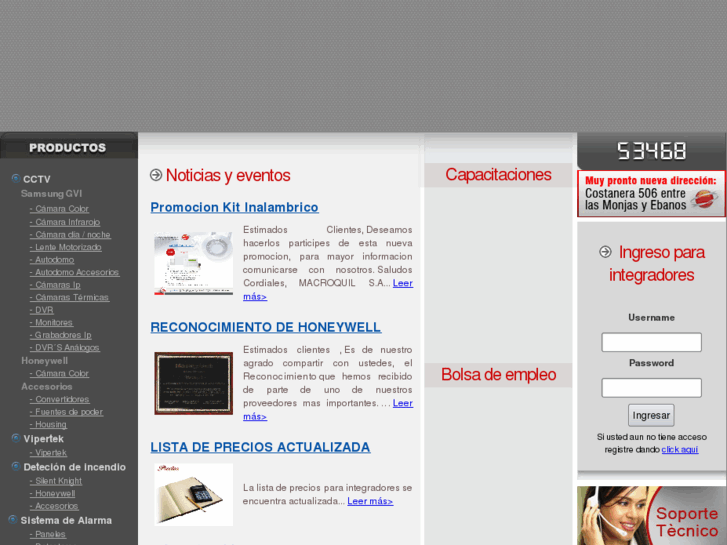727x545 pixels.
Task: Read more of the Honeywell recognition article
Action: (x=402, y=404)
